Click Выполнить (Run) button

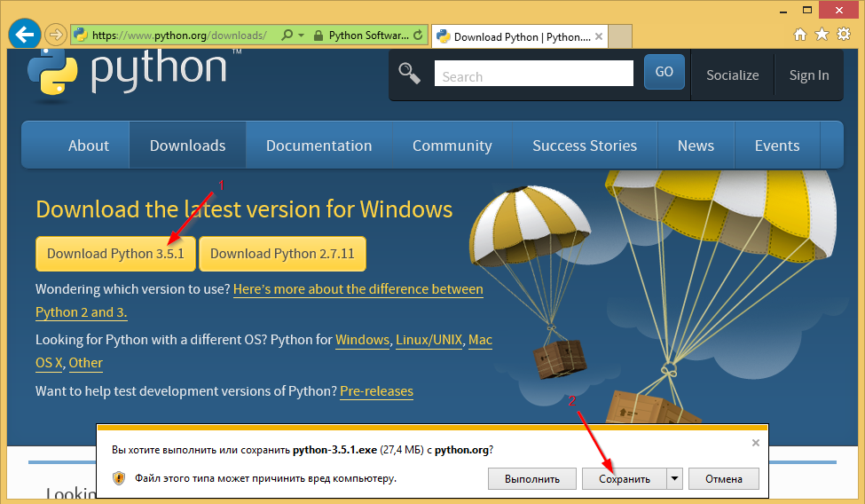(531, 478)
